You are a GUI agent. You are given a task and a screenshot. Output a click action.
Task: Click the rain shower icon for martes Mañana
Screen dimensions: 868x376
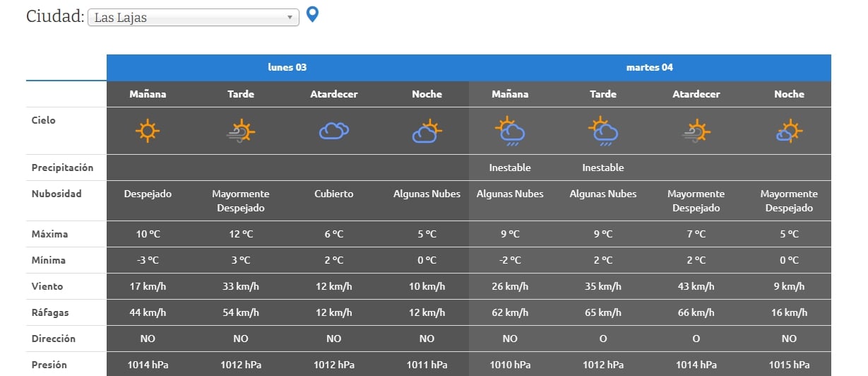coord(510,131)
